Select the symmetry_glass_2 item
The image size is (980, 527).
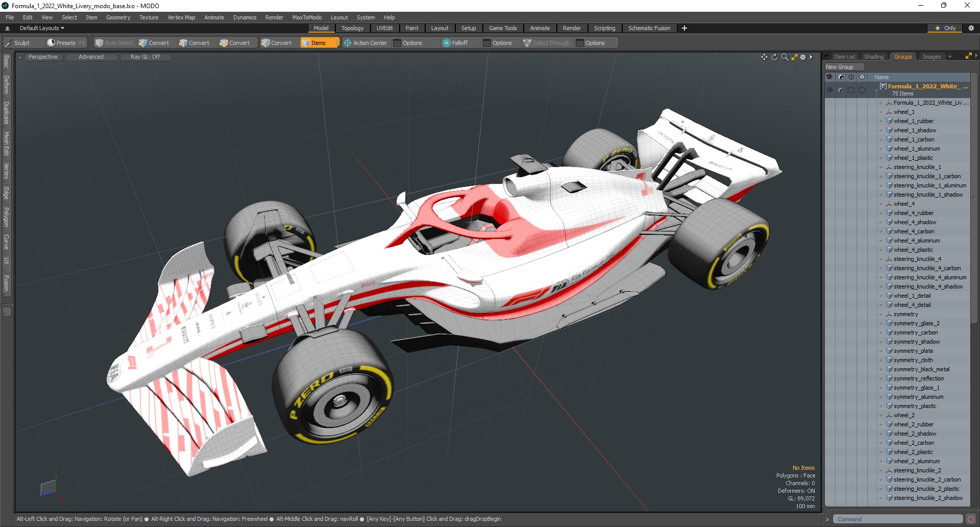(916, 323)
